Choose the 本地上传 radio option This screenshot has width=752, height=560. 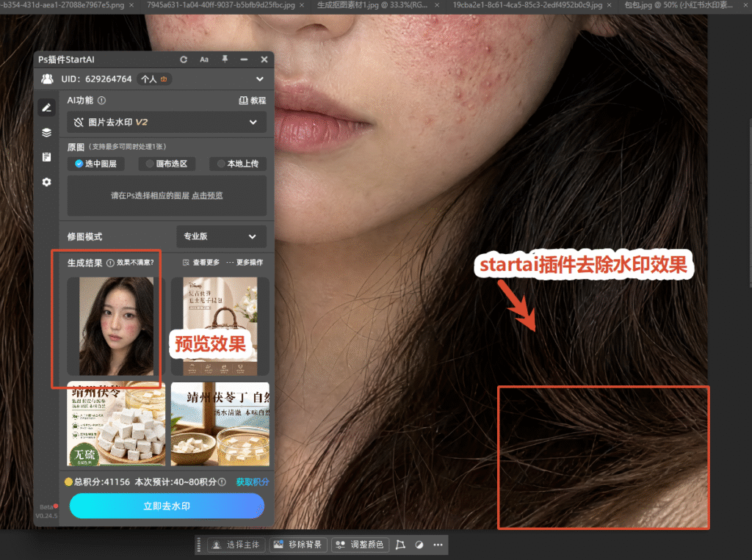[x=238, y=164]
